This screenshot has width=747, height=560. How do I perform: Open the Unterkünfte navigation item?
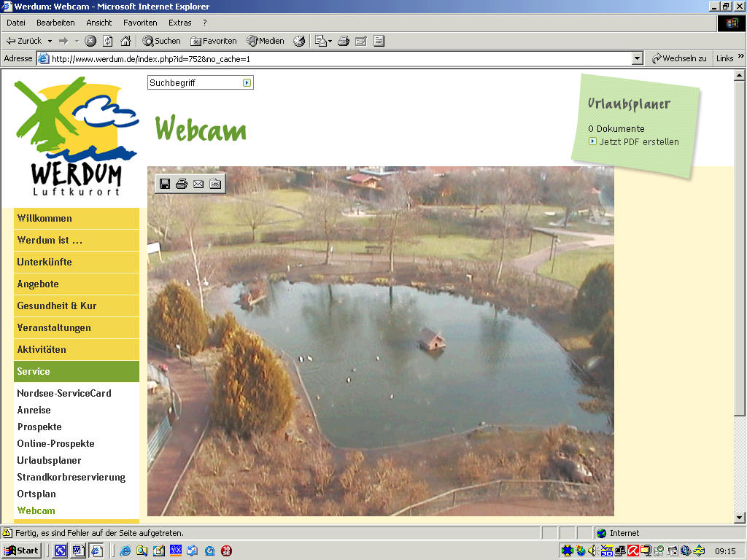coord(77,262)
